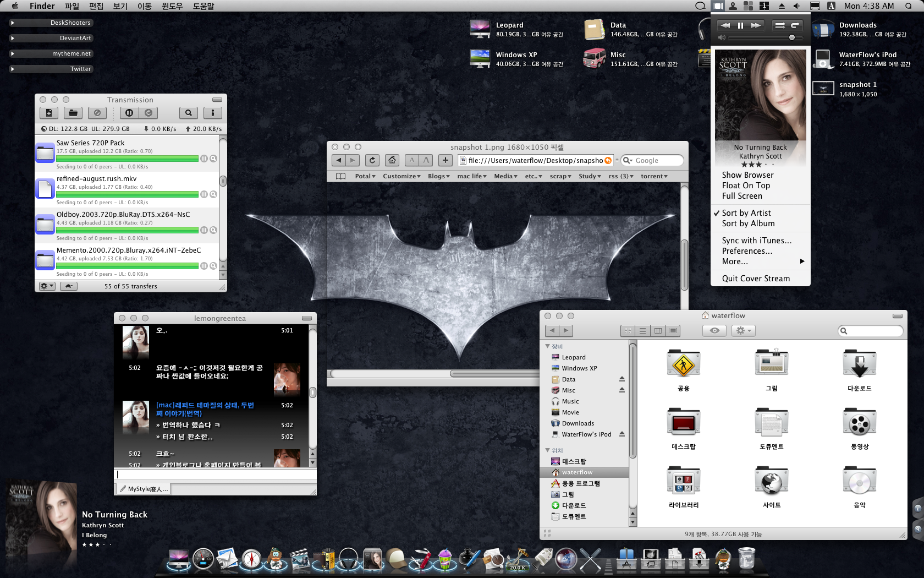Screen dimensions: 924x578
Task: Pause playback in Cover Stream controls
Action: [x=740, y=25]
